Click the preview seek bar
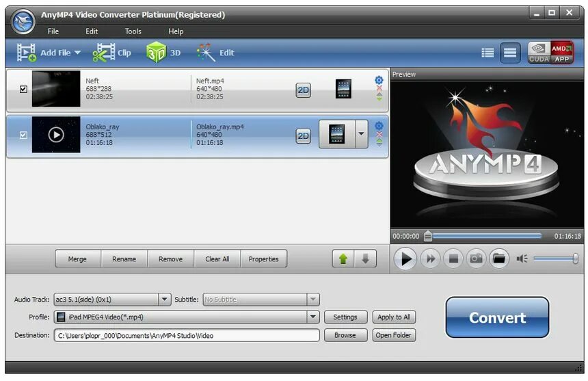 [x=485, y=236]
